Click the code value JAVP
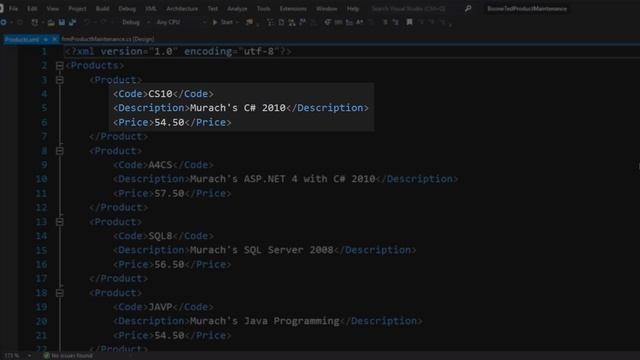Image resolution: width=640 pixels, height=360 pixels. point(160,307)
